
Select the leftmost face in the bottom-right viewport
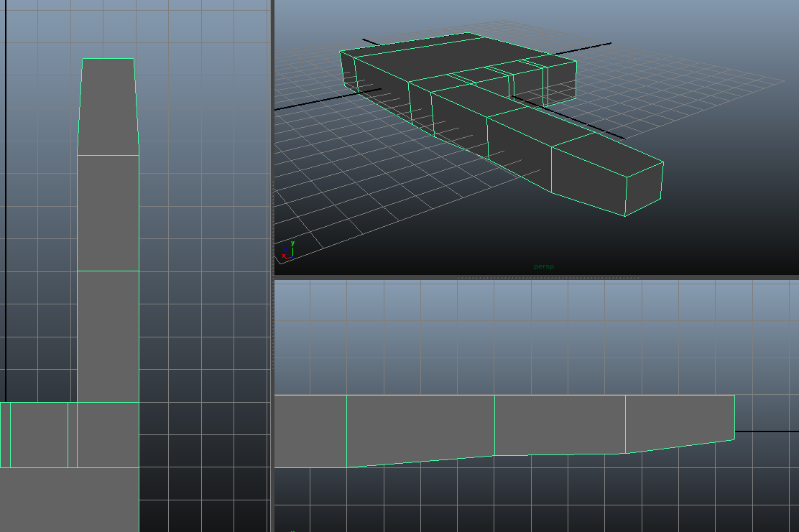[x=310, y=431]
